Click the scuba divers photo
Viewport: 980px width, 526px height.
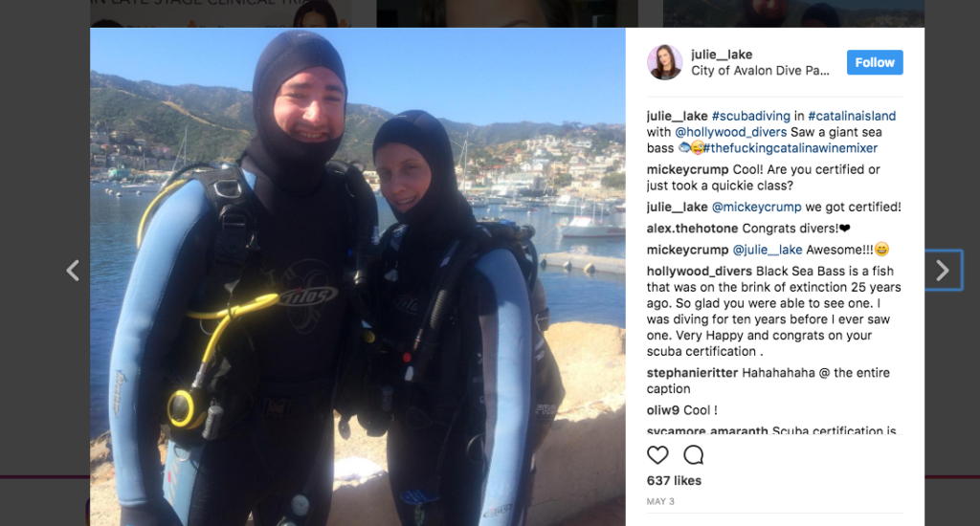click(358, 276)
